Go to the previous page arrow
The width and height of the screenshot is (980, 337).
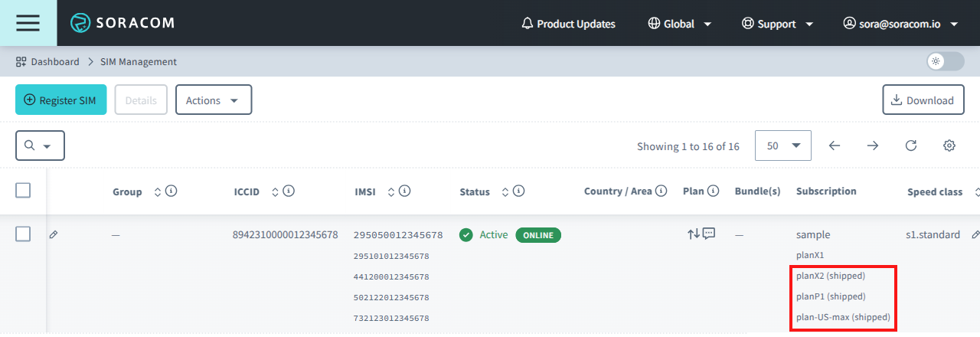coord(835,146)
